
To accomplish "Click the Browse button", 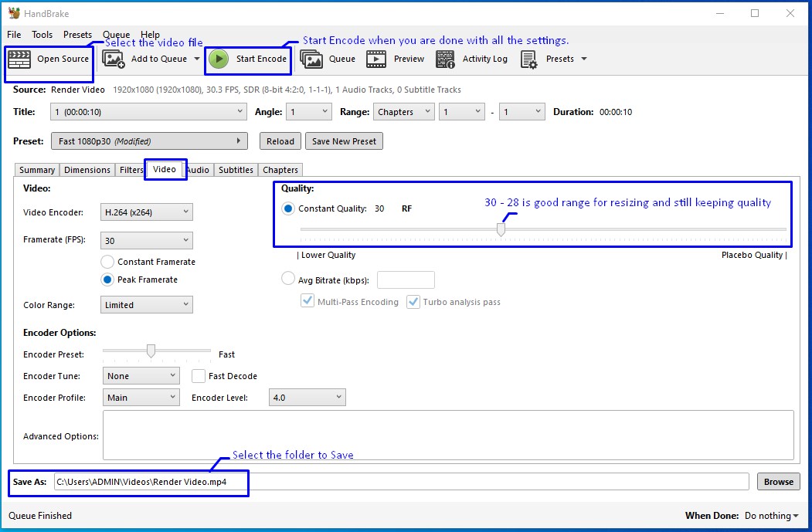I will pos(778,482).
